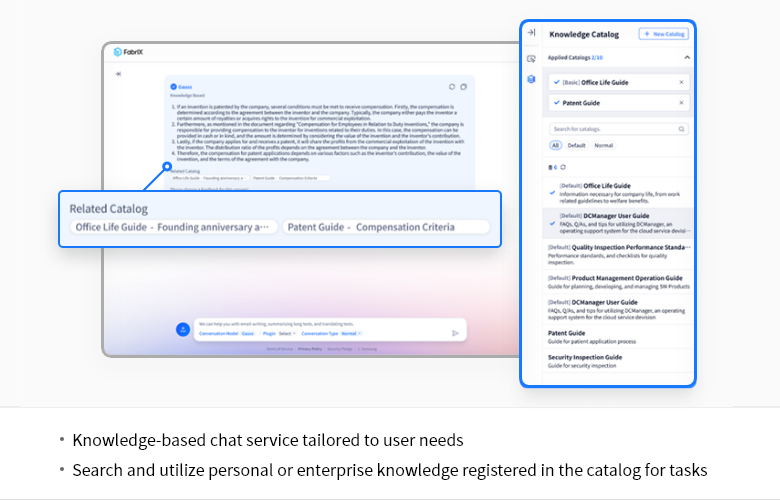Select the All catalog filter

coord(555,145)
